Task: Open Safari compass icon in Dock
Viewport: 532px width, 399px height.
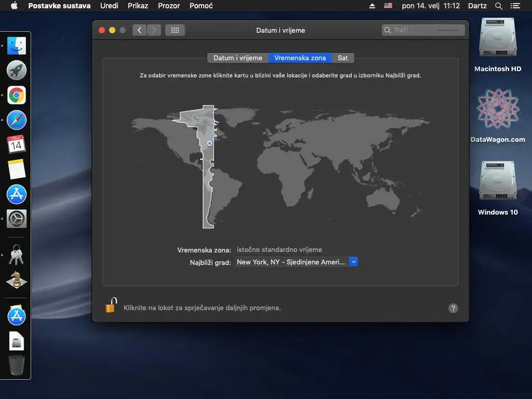Action: [16, 120]
